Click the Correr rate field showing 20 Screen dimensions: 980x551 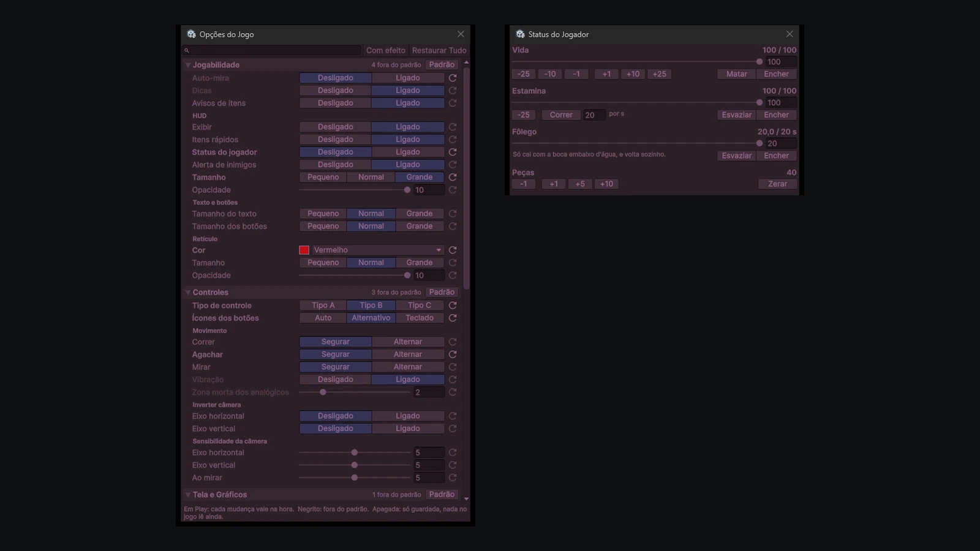click(x=594, y=115)
